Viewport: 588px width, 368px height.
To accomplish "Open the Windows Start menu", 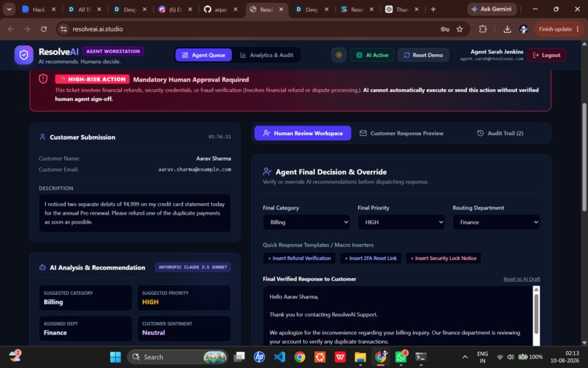I will [x=115, y=357].
